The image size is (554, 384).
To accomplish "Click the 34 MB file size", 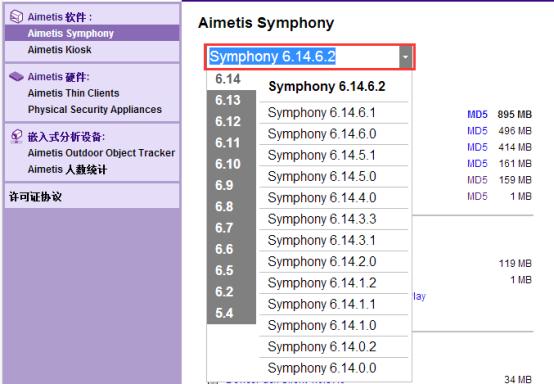I will [518, 379].
